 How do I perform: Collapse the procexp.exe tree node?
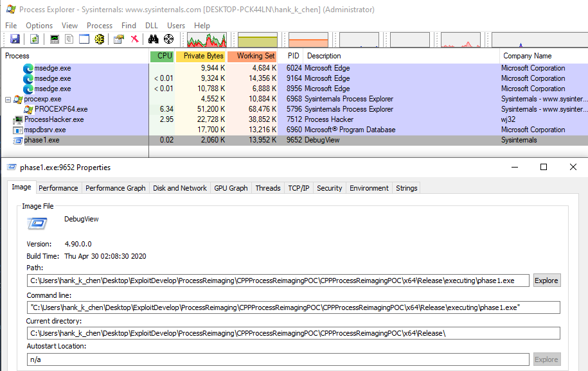point(8,99)
